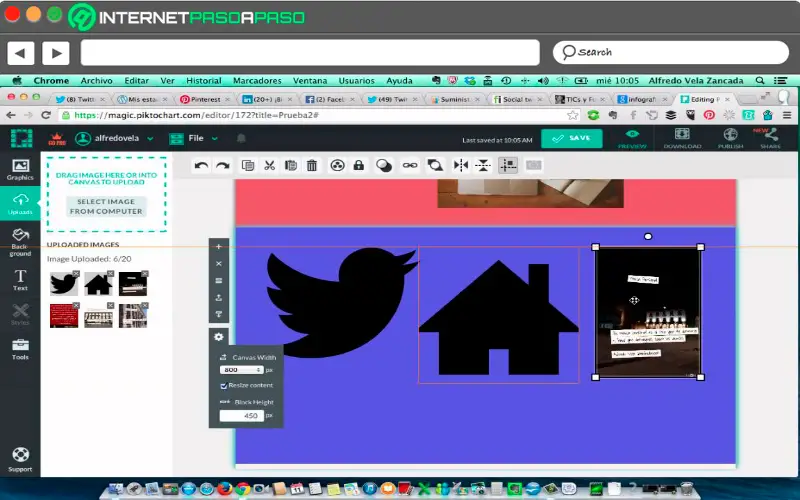Viewport: 800px width, 500px height.
Task: Open the Editar menu
Action: click(136, 81)
